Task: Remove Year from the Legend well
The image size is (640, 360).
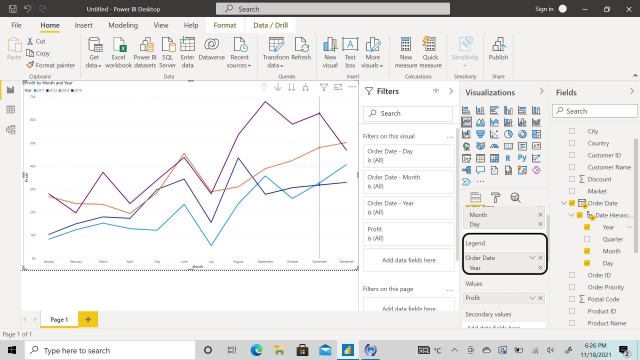Action: [540, 268]
